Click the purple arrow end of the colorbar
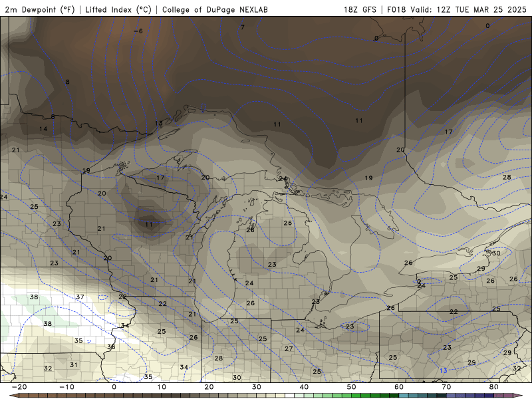The image size is (532, 399). (x=519, y=396)
